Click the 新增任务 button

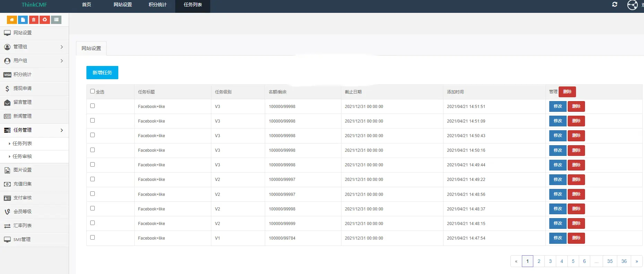(102, 73)
